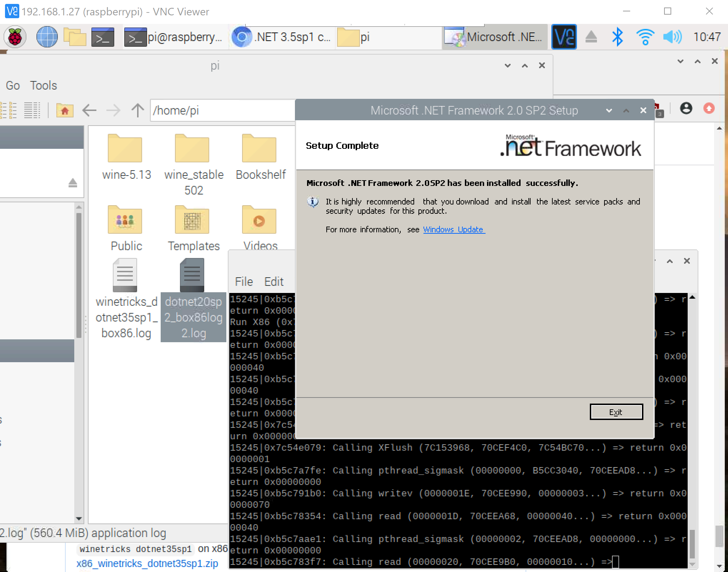Open the Edit menu in the log viewer

(273, 281)
